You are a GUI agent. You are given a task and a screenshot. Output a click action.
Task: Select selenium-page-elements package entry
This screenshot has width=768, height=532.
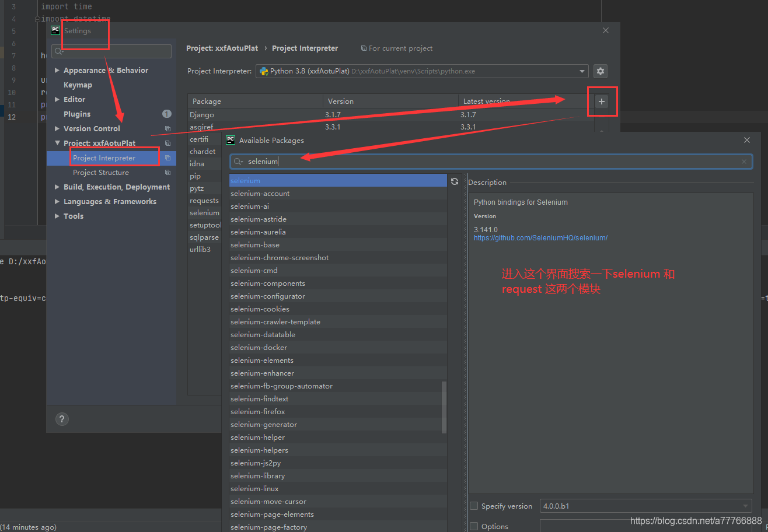[338, 514]
